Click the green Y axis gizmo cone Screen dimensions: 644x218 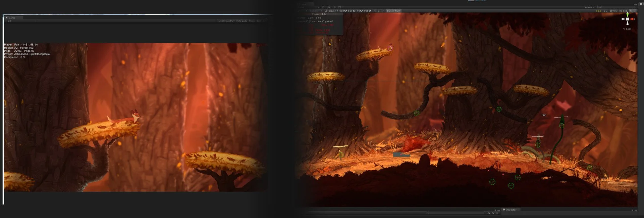(x=627, y=15)
